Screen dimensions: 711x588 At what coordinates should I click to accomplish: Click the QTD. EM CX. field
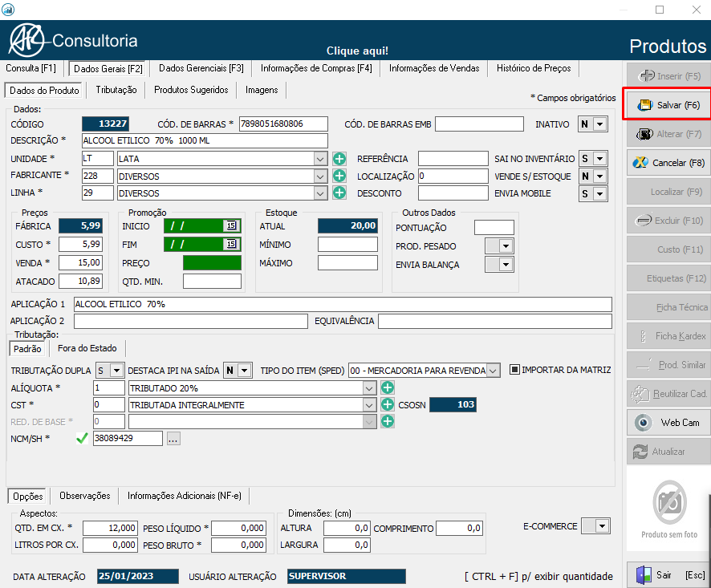coord(110,528)
